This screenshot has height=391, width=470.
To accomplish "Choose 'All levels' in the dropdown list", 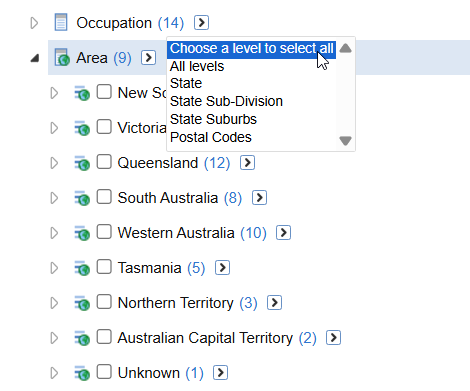I will 197,66.
